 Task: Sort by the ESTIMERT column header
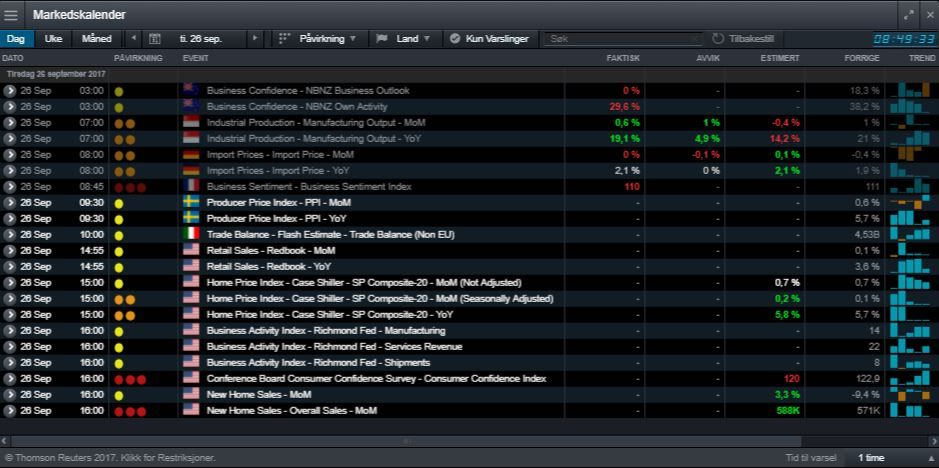click(780, 58)
